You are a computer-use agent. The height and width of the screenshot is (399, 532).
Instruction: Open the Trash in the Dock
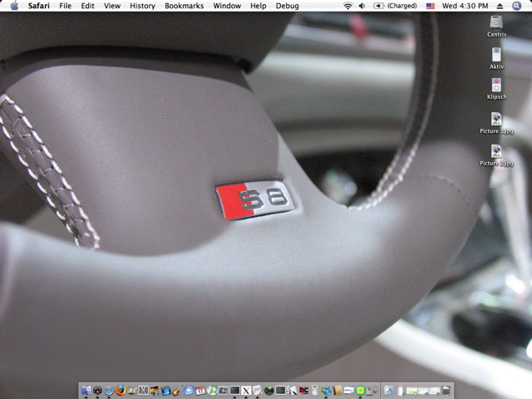(x=446, y=391)
